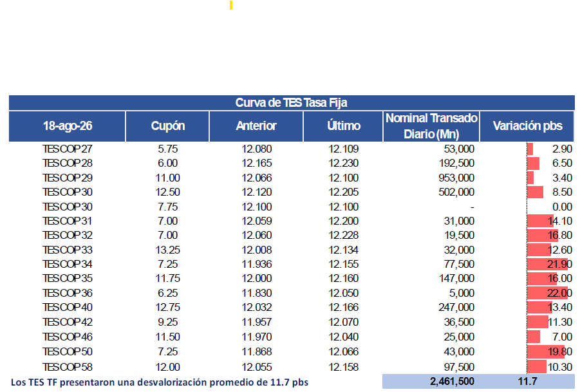
Task: Click the TESCOP50 último value 12.066
Action: (x=344, y=351)
